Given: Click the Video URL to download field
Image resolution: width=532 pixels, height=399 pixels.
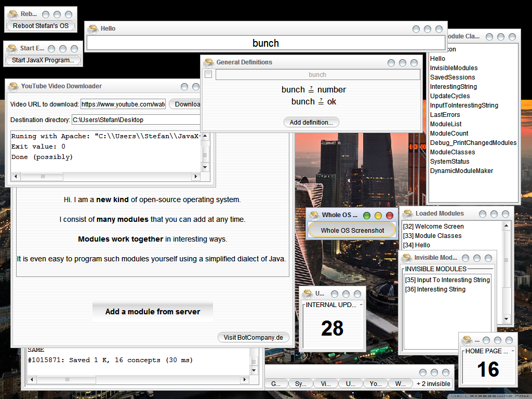Looking at the screenshot, I should pos(123,104).
